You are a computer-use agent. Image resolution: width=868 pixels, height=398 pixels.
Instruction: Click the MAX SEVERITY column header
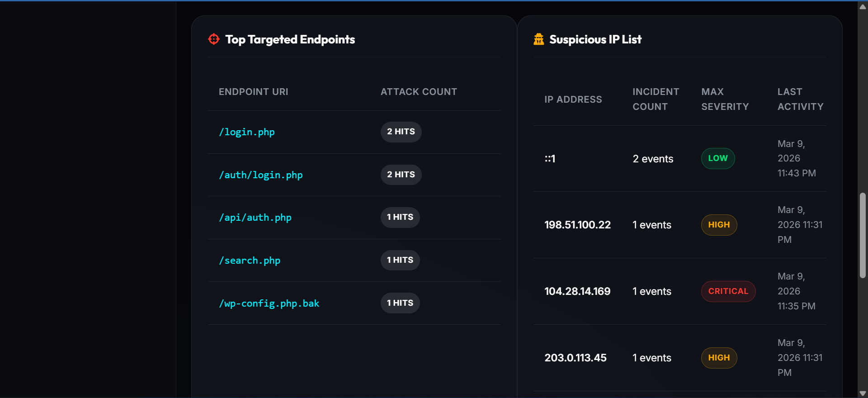725,99
